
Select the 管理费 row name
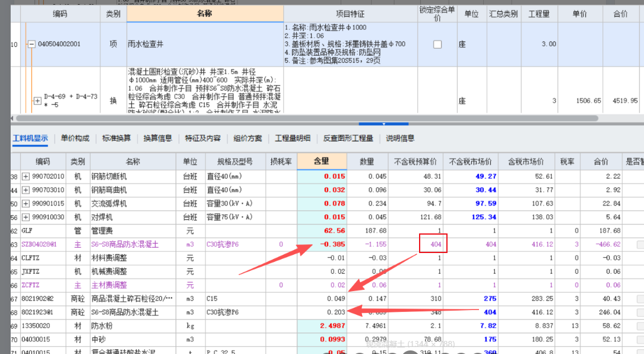(x=133, y=230)
